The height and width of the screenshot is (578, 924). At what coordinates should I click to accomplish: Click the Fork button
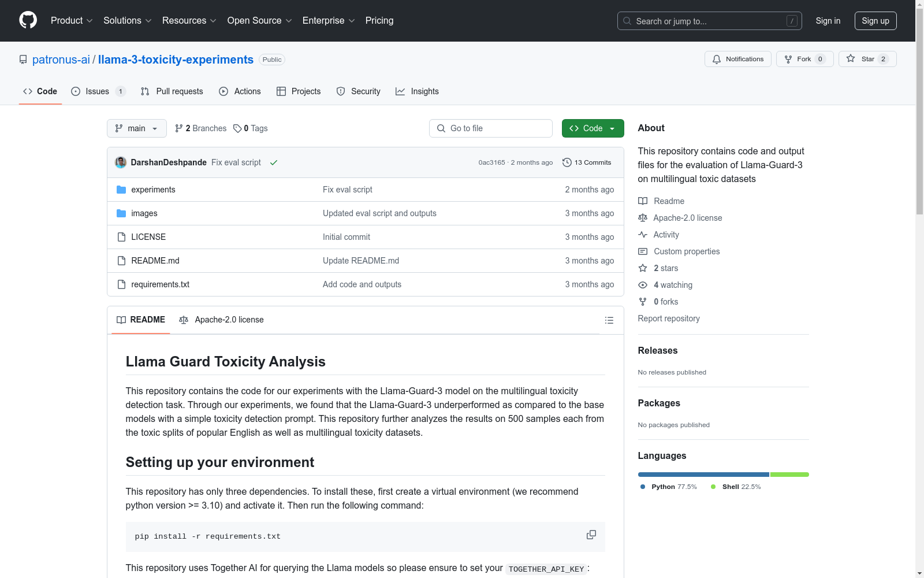(804, 59)
